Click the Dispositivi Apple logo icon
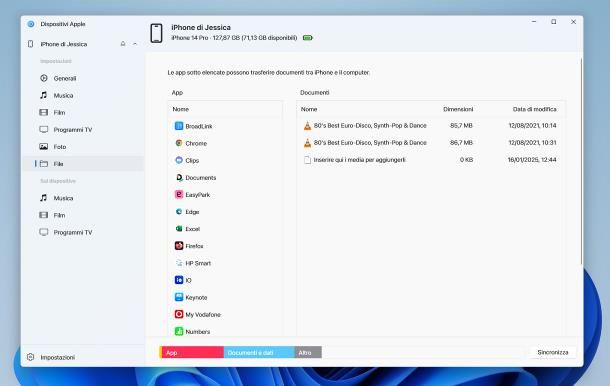The image size is (610, 386). coord(31,24)
